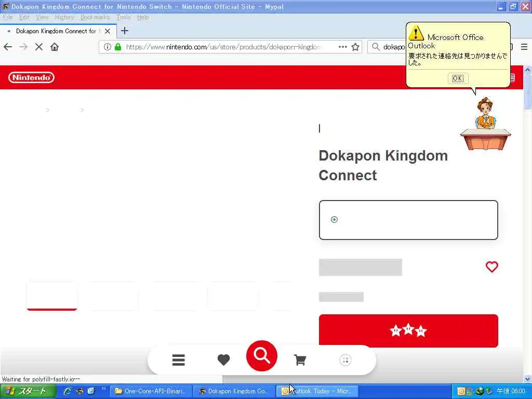532x399 pixels.
Task: Open the Help menu
Action: click(x=143, y=17)
